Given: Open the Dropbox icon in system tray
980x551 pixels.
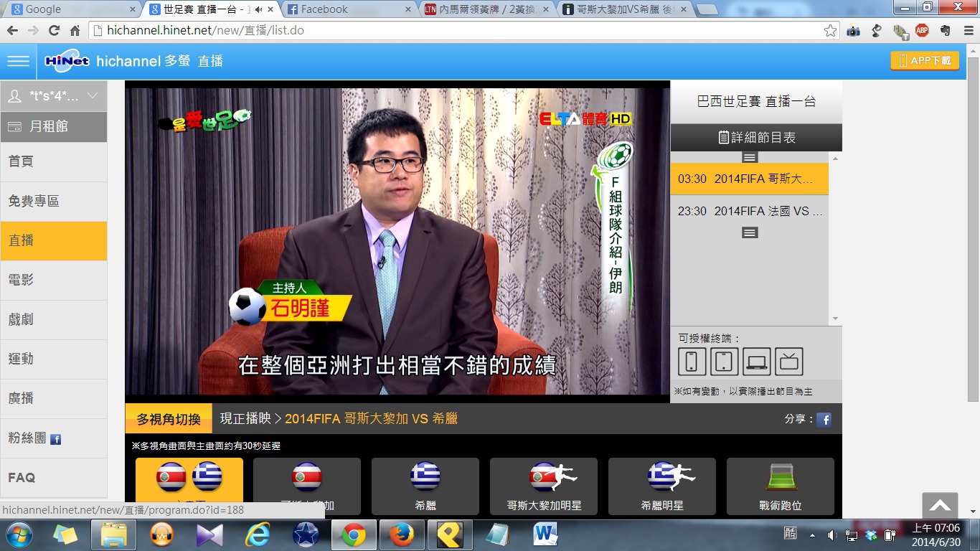Looking at the screenshot, I should (871, 535).
